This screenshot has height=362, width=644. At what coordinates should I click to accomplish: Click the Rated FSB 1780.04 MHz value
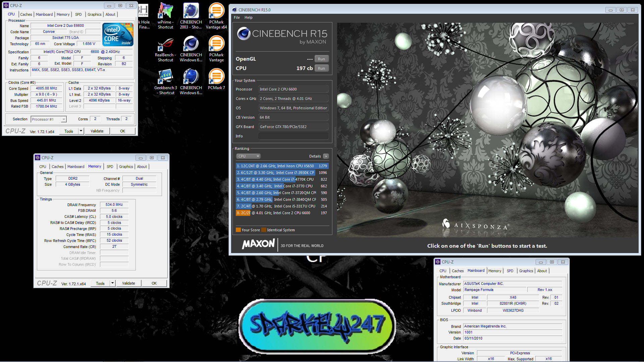[x=47, y=107]
